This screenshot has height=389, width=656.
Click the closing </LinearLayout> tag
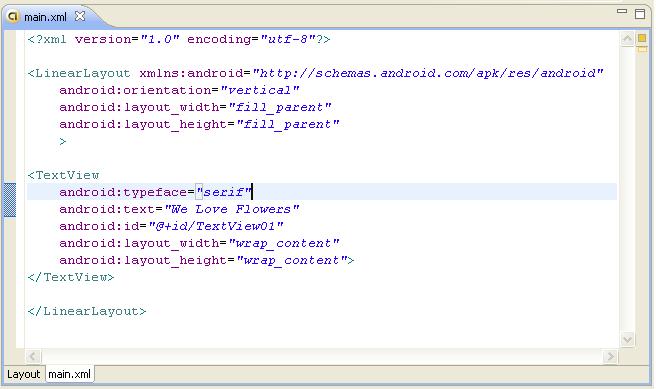tap(87, 311)
